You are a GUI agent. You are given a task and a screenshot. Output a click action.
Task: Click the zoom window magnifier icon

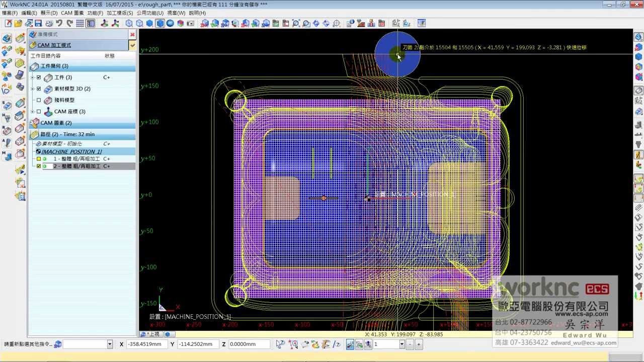point(296,23)
